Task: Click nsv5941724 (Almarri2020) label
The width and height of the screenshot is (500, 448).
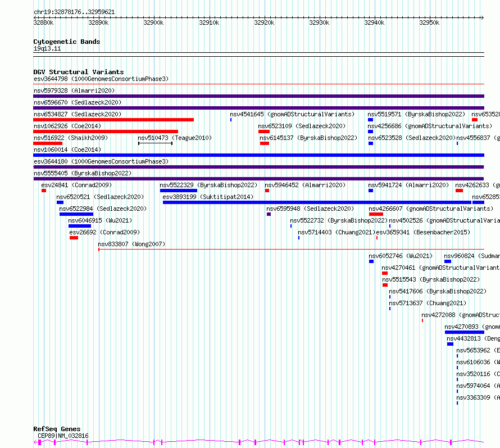Action: tap(408, 185)
